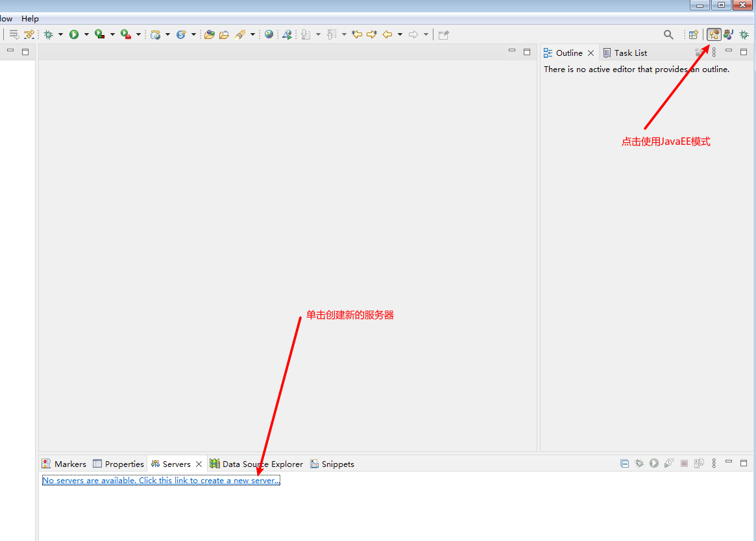The width and height of the screenshot is (756, 541).
Task: Maximize the Outline panel
Action: [x=744, y=52]
